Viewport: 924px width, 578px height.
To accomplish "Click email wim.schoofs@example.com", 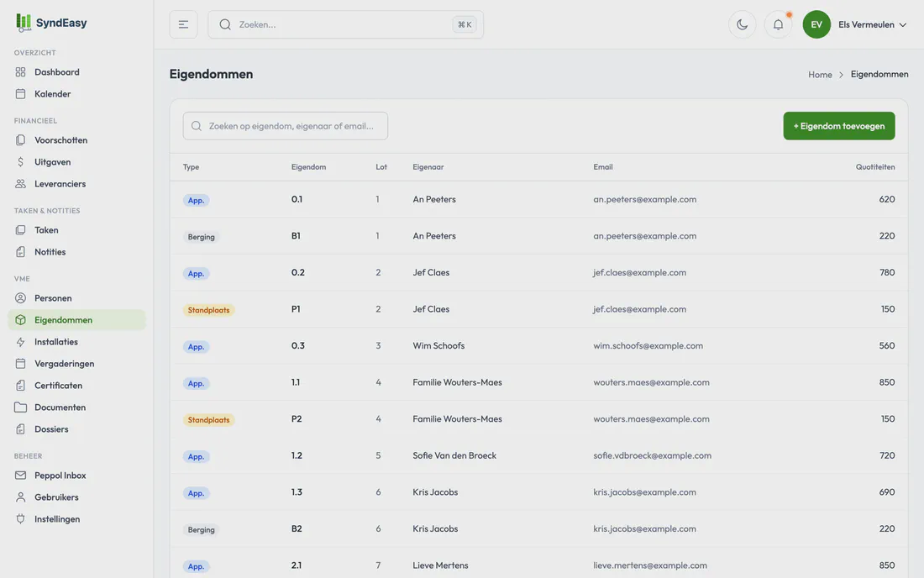I will pos(648,346).
